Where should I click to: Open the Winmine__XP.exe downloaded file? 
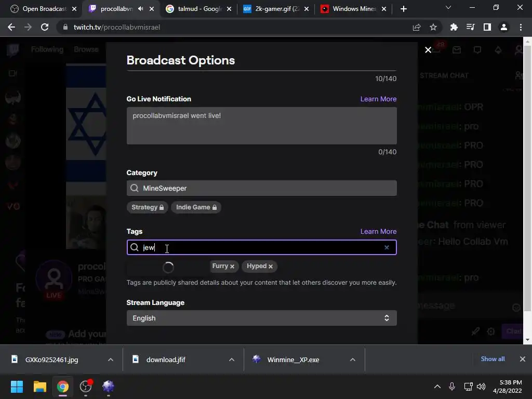[x=293, y=360]
